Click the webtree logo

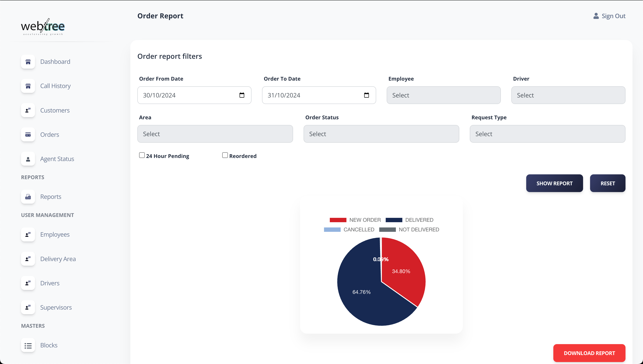(43, 27)
